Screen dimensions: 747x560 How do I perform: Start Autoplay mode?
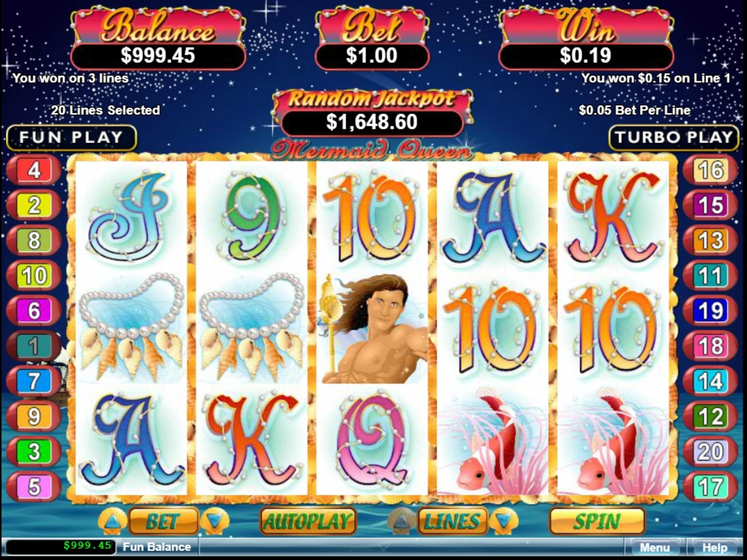[x=308, y=521]
